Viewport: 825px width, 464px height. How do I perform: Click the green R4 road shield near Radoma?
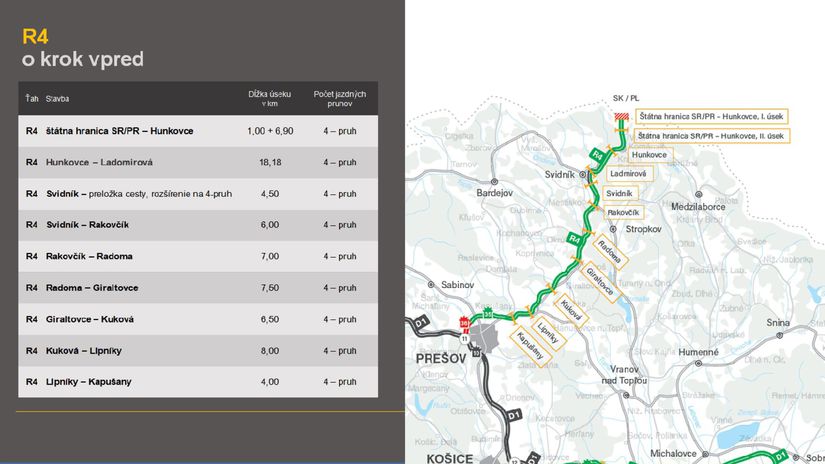(x=574, y=238)
